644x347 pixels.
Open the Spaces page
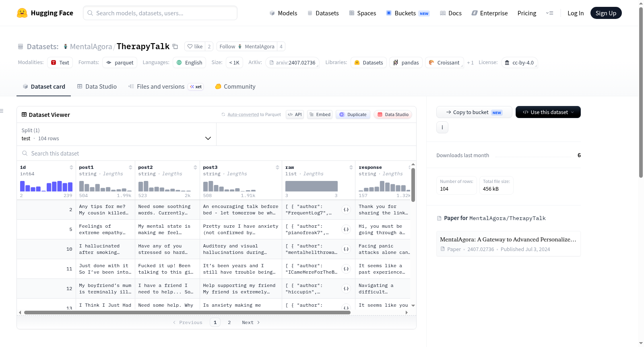tap(362, 13)
